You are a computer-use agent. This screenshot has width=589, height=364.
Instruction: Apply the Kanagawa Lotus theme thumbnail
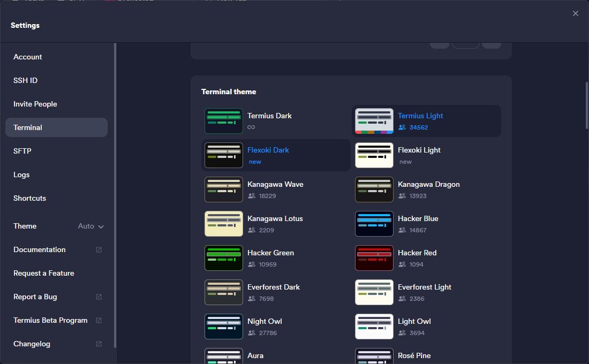tap(223, 224)
